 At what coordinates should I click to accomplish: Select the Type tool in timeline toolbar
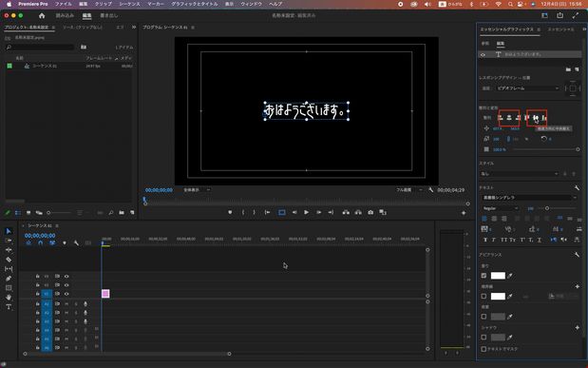(9, 307)
